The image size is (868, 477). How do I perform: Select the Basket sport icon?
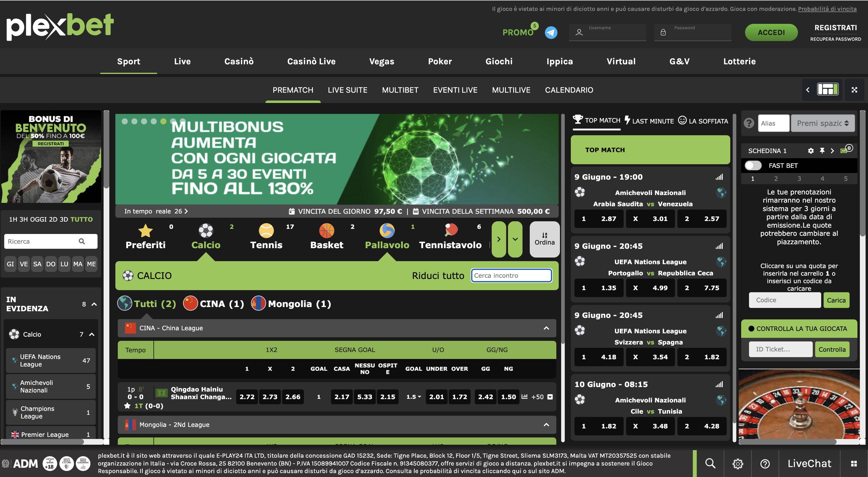coord(326,231)
